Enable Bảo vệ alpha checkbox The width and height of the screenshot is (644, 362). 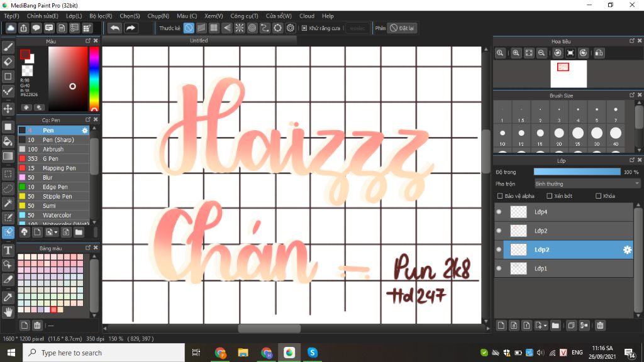[500, 196]
